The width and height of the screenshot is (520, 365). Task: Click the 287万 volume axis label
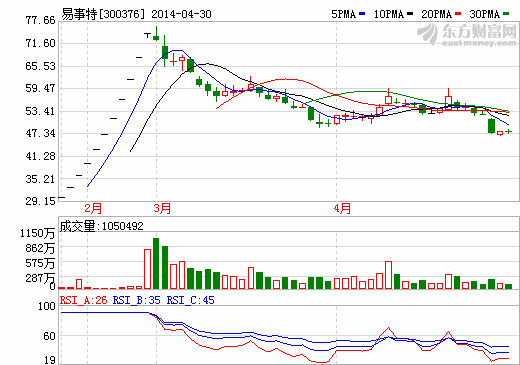[40, 278]
